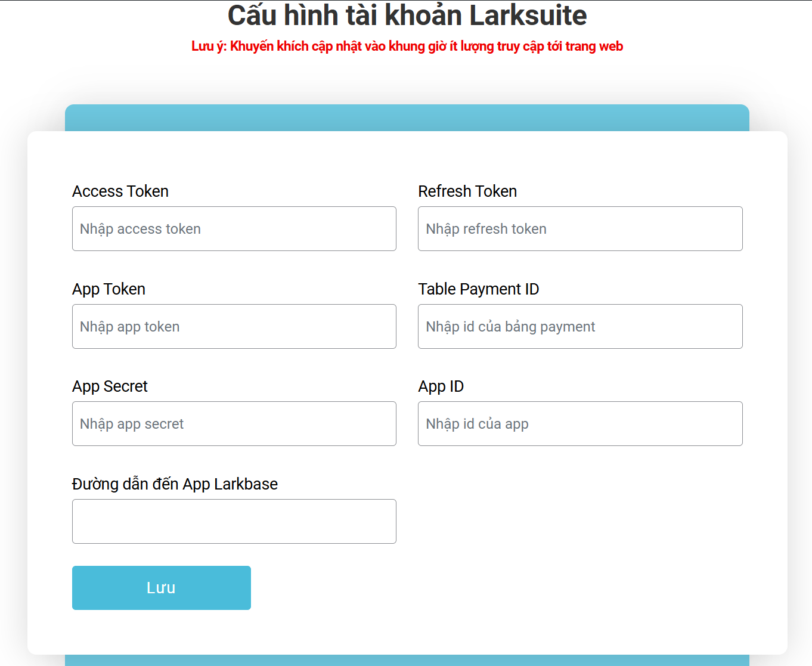812x666 pixels.
Task: Click the 'Đường dẫn đến App Larkbase' label
Action: [175, 484]
